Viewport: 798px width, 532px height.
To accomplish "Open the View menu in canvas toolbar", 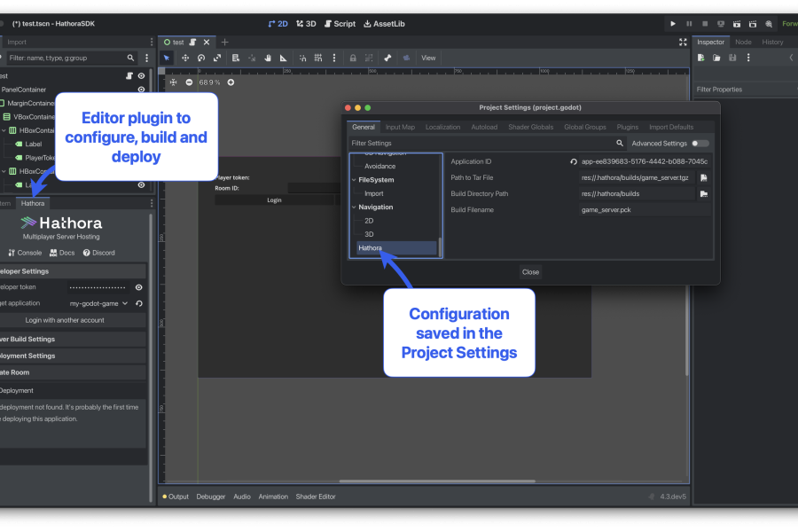I will (428, 58).
